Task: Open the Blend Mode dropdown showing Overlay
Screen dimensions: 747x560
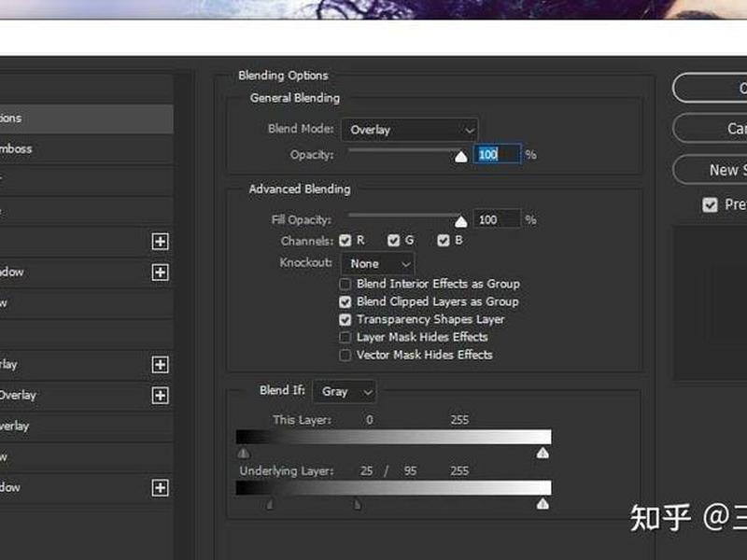Action: [410, 130]
